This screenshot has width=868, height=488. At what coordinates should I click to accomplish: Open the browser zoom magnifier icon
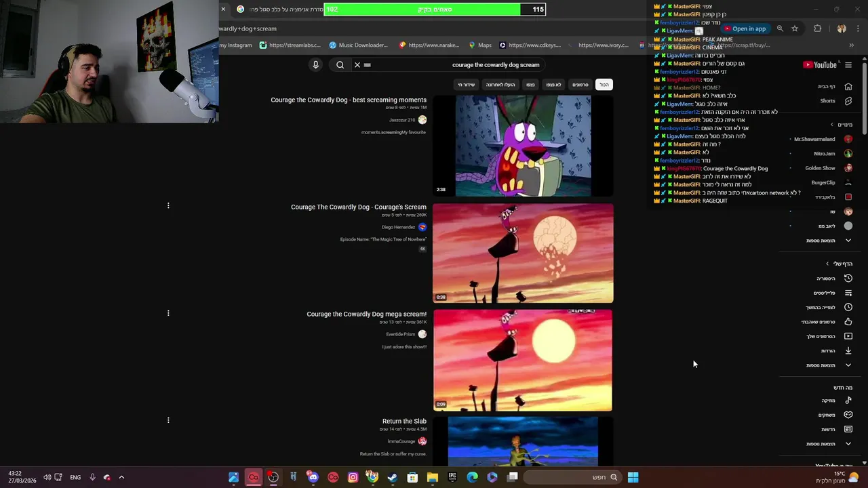tap(780, 28)
